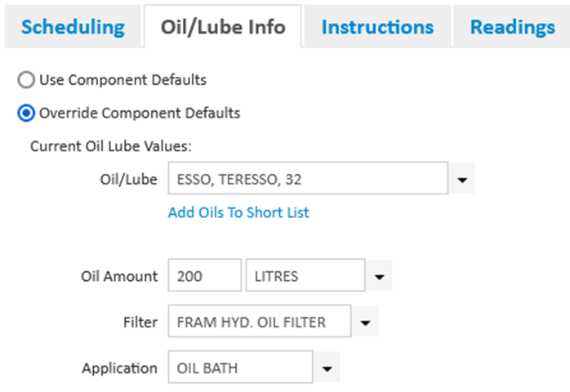Click the LITRES unit field
The width and height of the screenshot is (570, 392).
coord(305,276)
